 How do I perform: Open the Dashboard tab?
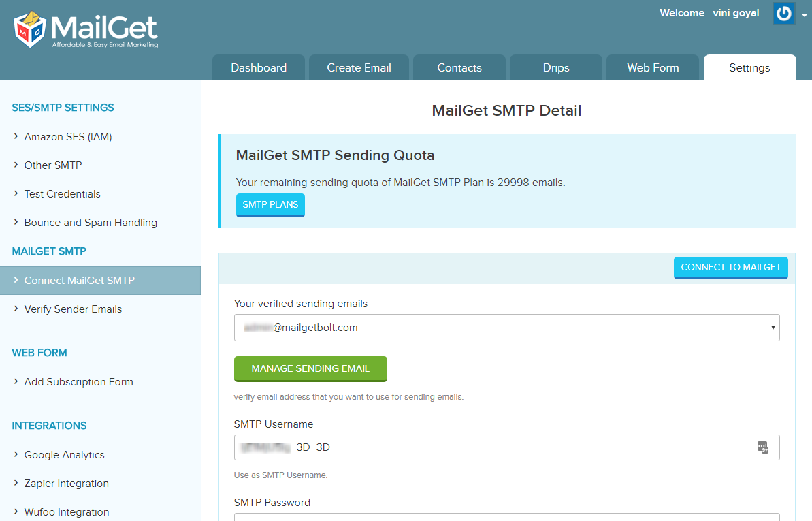259,67
